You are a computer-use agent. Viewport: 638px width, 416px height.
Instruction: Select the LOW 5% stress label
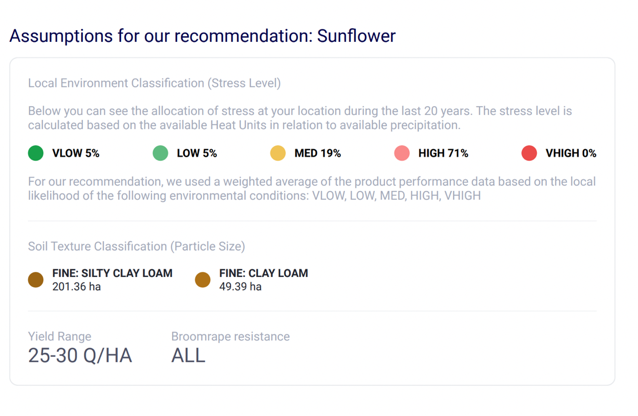click(x=197, y=153)
